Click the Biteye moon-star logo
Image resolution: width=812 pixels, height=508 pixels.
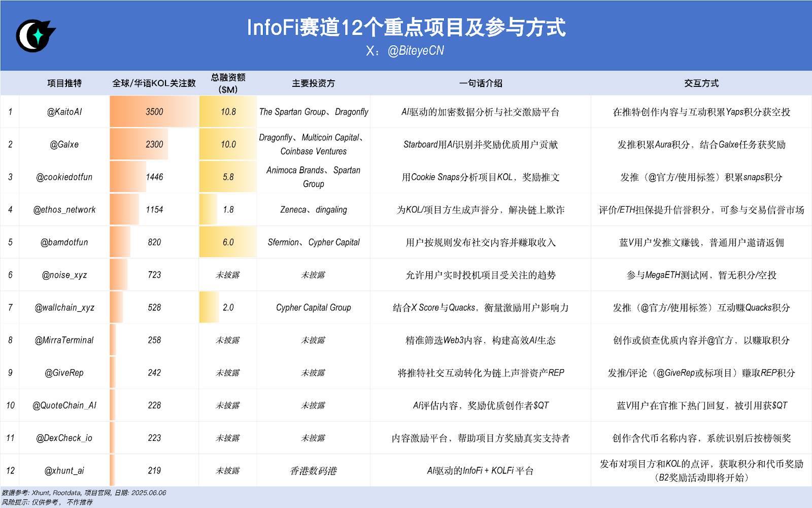36,36
